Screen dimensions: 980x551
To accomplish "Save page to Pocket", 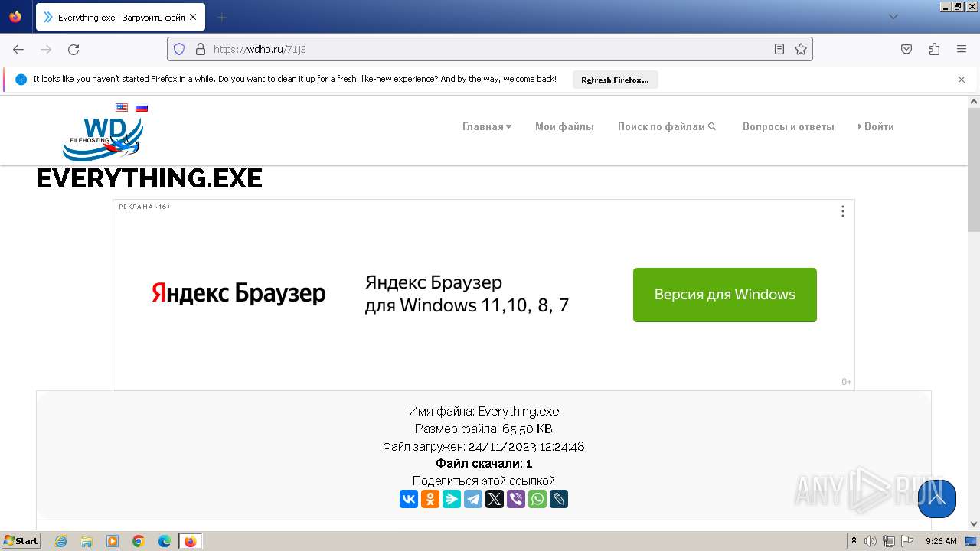I will coord(906,49).
